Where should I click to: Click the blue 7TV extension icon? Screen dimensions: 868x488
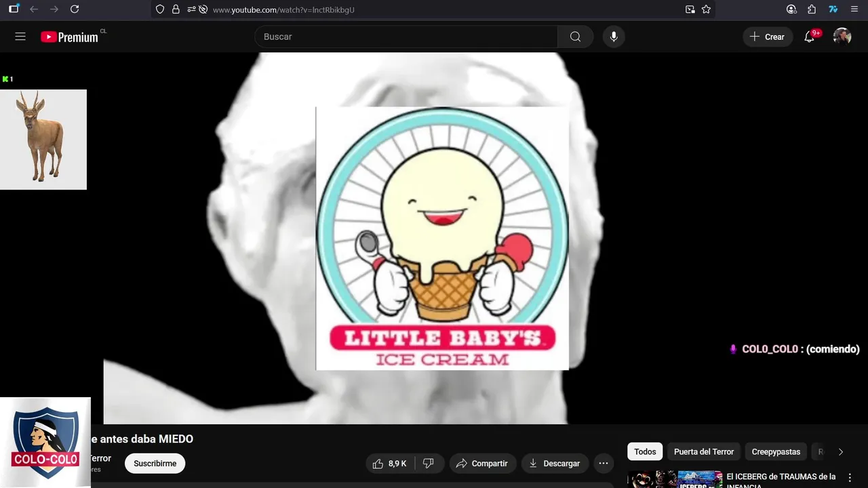click(x=833, y=9)
